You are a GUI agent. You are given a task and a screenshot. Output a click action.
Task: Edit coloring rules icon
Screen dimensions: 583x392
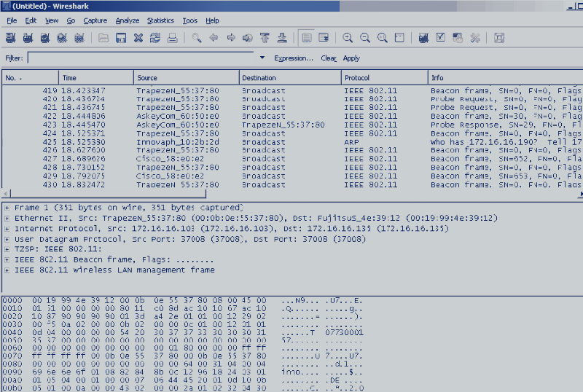(x=458, y=38)
